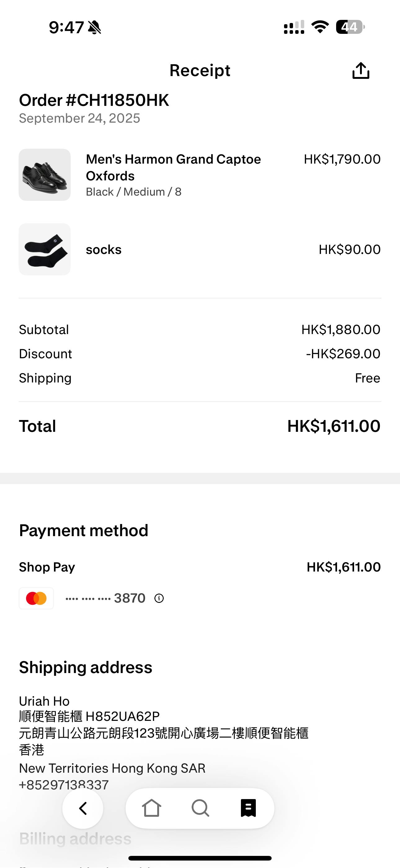Tap the Shop Pay payment row
This screenshot has height=868, width=400.
pyautogui.click(x=47, y=567)
